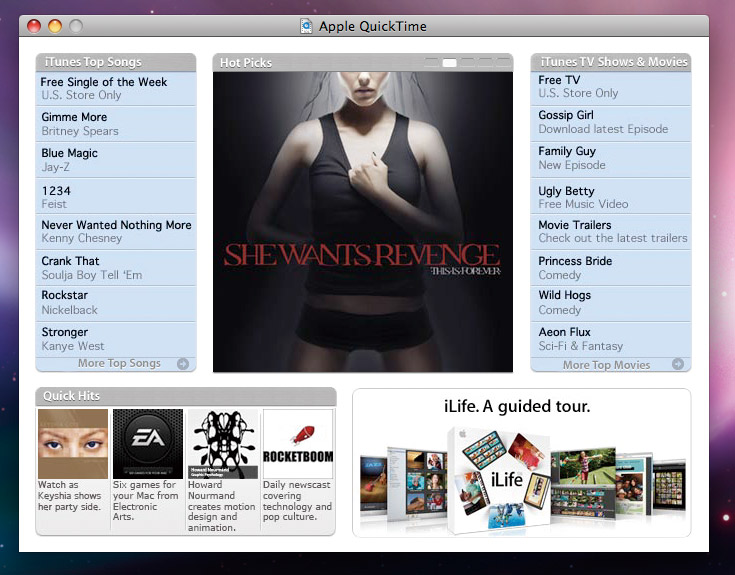Click the iTunes Top Songs header
The height and width of the screenshot is (575, 735).
point(116,62)
